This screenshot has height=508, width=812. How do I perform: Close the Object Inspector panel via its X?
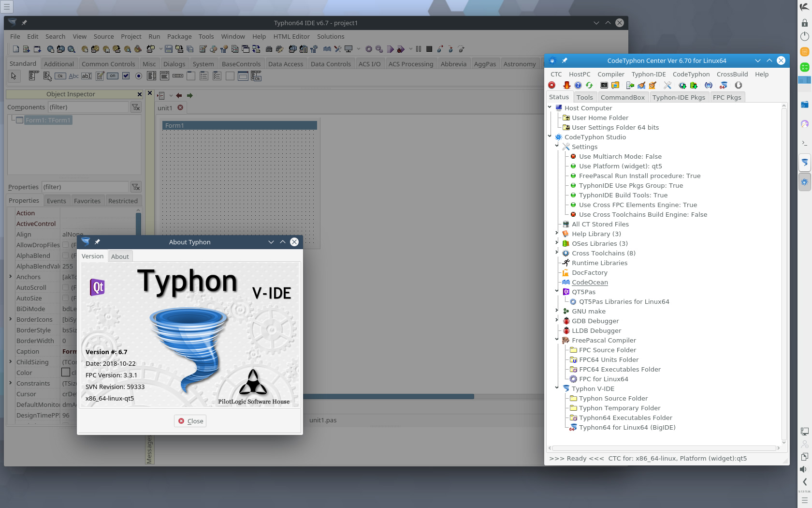point(140,94)
